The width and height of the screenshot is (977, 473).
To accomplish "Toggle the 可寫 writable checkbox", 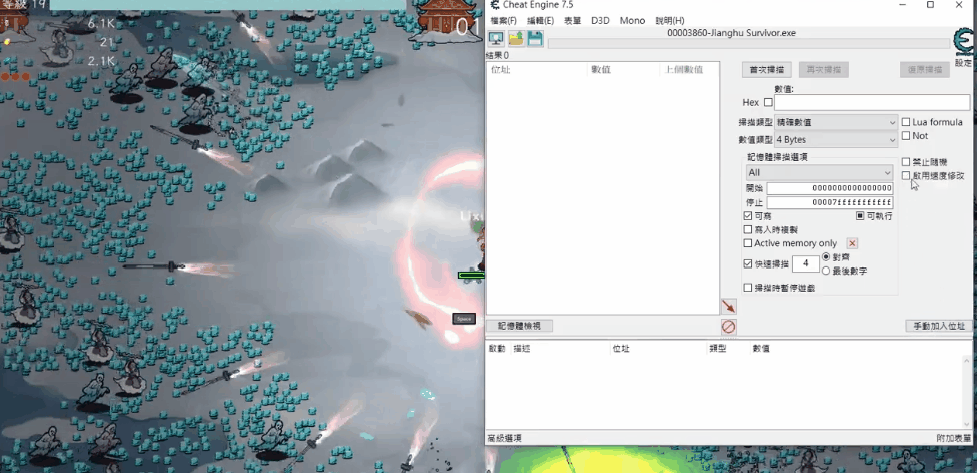I will pos(748,216).
